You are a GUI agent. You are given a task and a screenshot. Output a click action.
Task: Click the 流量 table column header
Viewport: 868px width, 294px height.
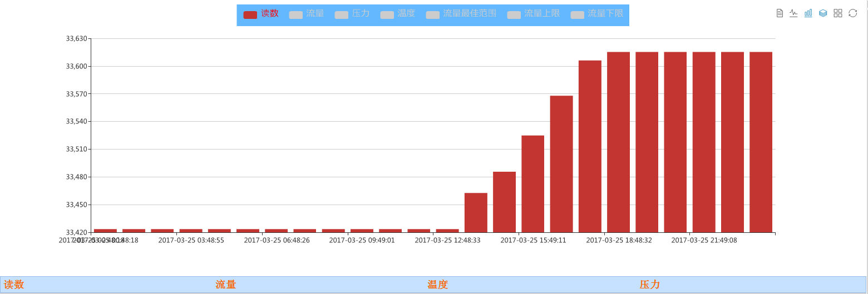[x=226, y=285]
